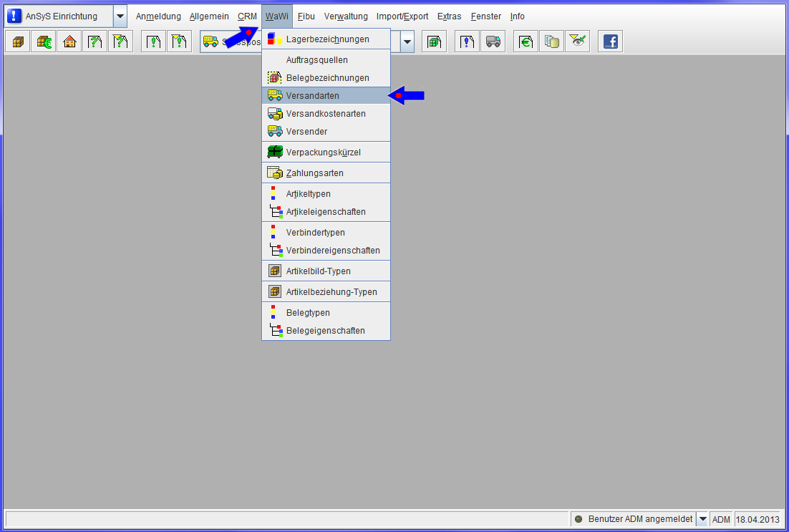
Task: Click the stacked documents toolbar icon
Action: click(551, 42)
